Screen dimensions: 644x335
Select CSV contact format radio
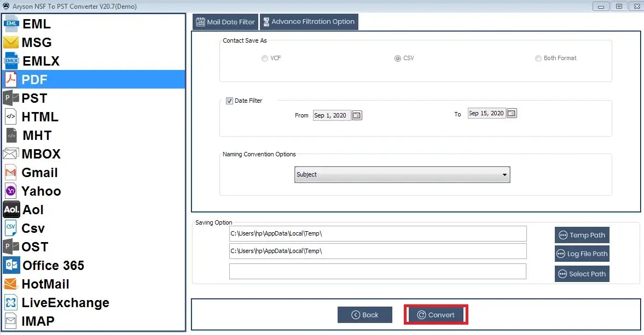click(397, 58)
